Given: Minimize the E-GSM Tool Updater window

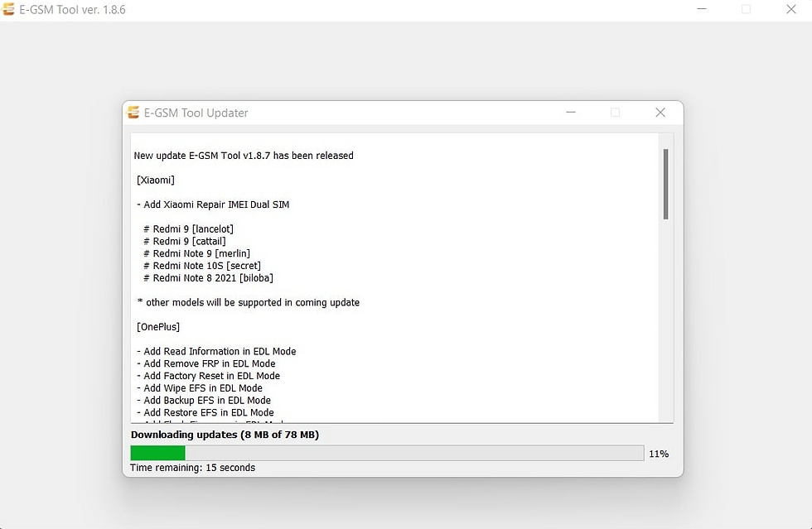Looking at the screenshot, I should [x=571, y=113].
